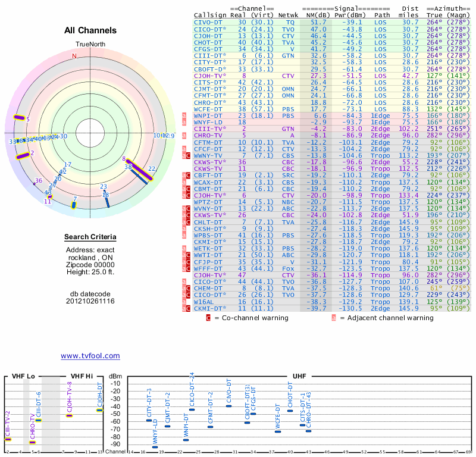Click the pink Adjacent channel warning legend icon
Viewport: 476px width, 457px height.
click(x=333, y=318)
